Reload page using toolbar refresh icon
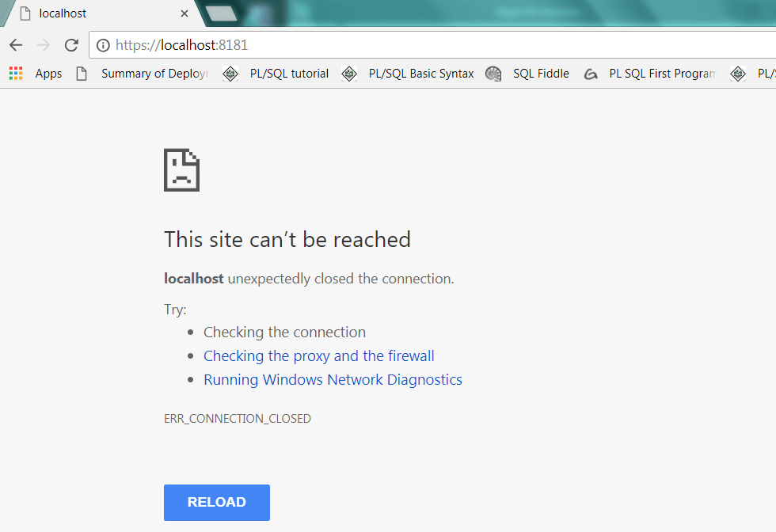The width and height of the screenshot is (776, 532). 72,45
